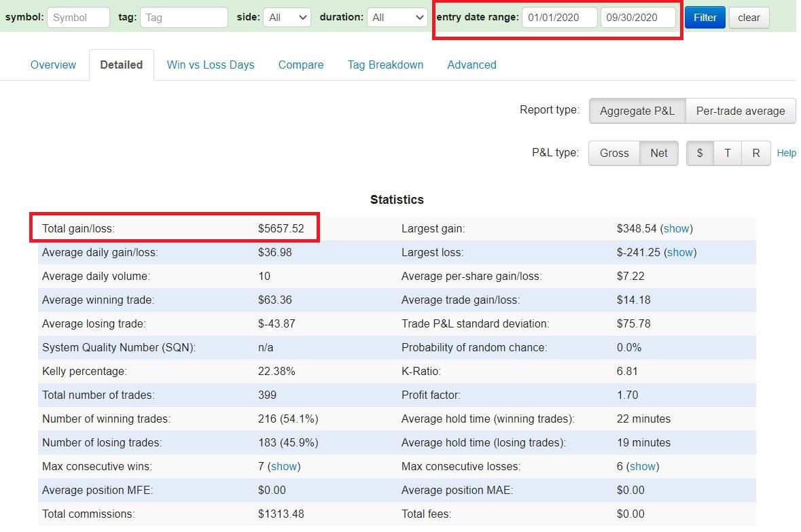This screenshot has width=801, height=532.
Task: Select Aggregate P&L report type
Action: [x=637, y=111]
